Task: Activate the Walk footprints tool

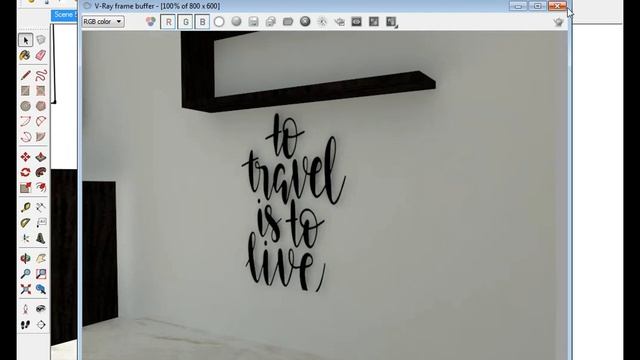Action: 25,324
